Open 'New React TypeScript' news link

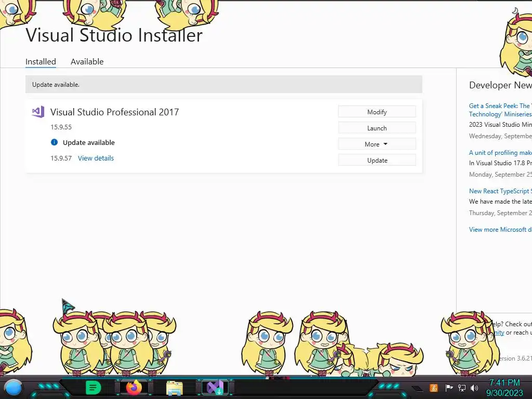point(500,191)
